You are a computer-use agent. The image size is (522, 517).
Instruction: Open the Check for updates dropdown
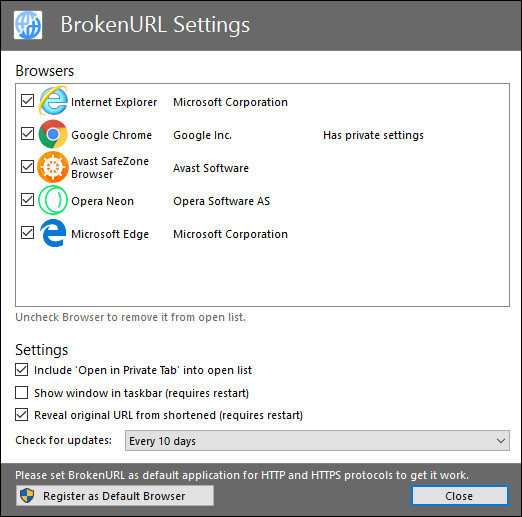(x=317, y=441)
